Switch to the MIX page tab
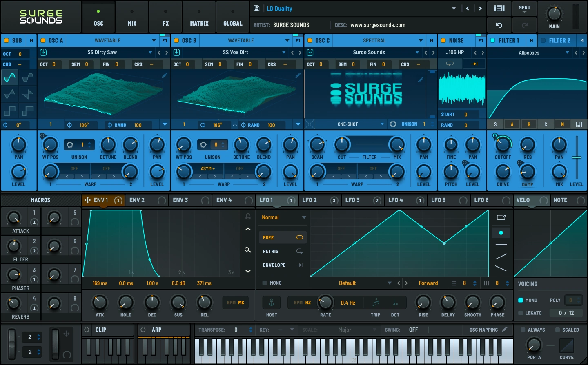 click(x=132, y=16)
